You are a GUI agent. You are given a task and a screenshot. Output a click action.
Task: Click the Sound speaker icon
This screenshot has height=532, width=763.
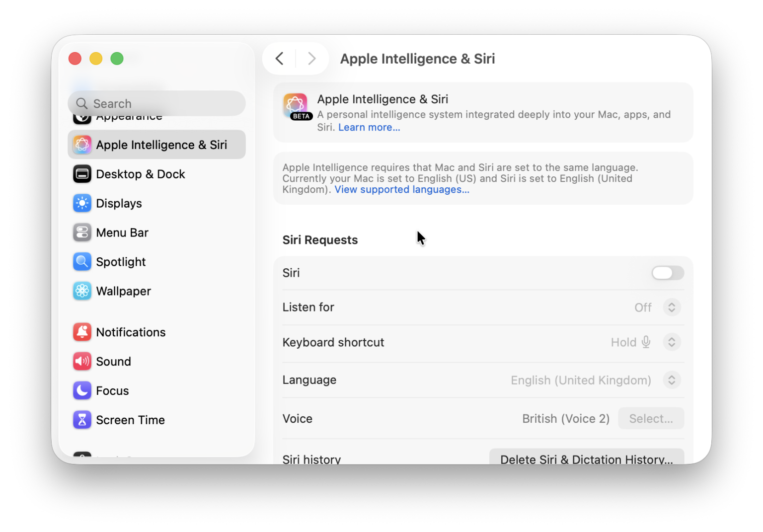(x=82, y=362)
